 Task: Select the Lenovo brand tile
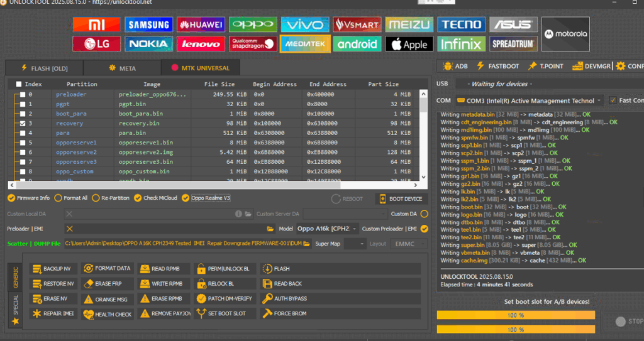click(201, 44)
